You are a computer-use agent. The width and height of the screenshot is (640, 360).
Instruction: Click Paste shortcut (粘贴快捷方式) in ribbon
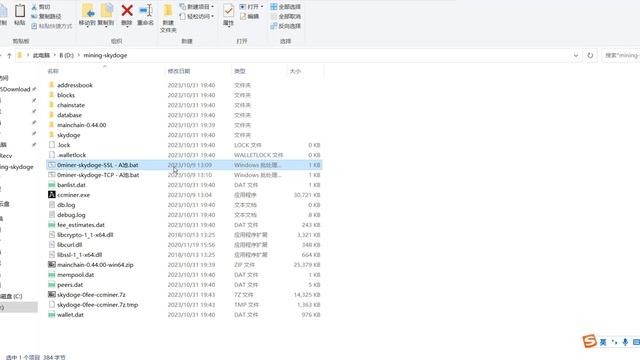[51, 26]
